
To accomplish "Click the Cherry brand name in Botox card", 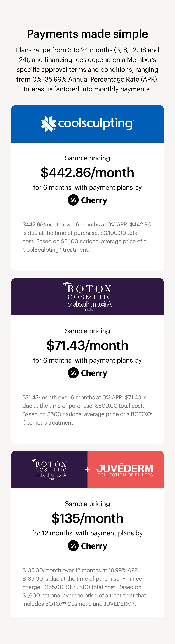I will [94, 373].
